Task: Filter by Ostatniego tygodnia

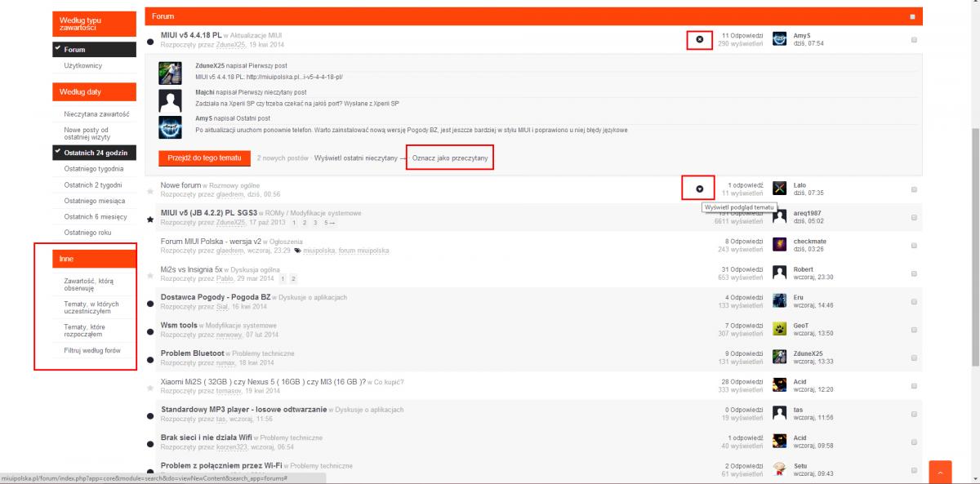Action: pyautogui.click(x=94, y=168)
